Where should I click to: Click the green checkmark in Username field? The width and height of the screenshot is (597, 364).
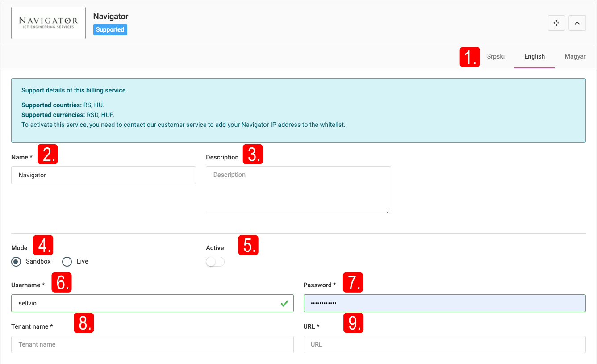tap(284, 304)
